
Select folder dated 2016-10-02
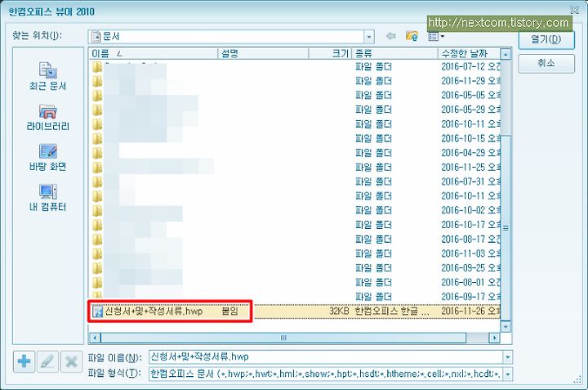pos(295,210)
